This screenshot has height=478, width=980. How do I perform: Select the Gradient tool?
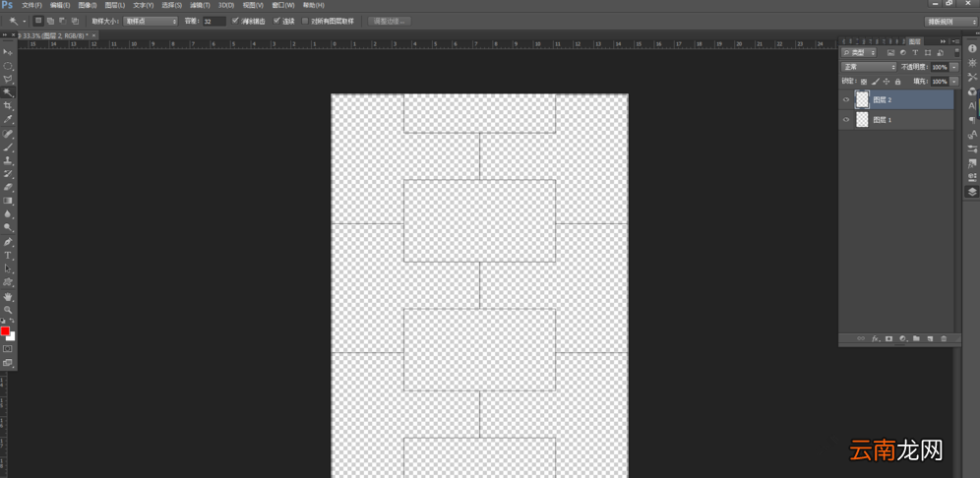8,201
